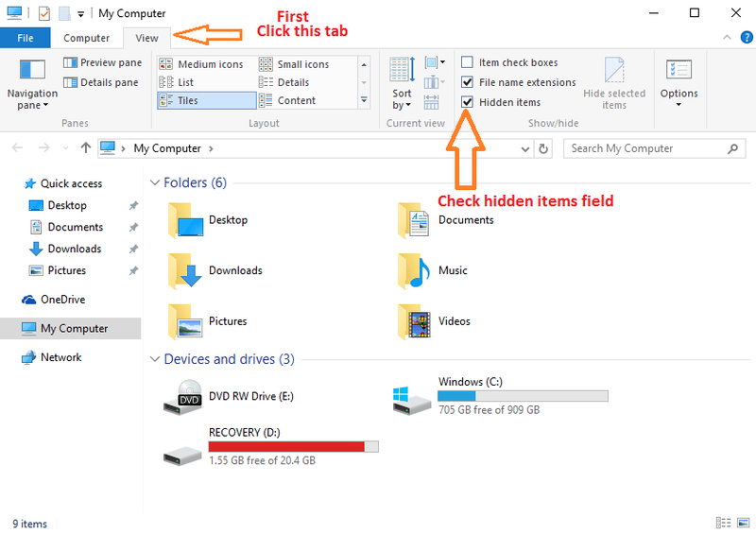Viewport: 756px width, 534px height.
Task: Open the Sort by menu
Action: 402,83
